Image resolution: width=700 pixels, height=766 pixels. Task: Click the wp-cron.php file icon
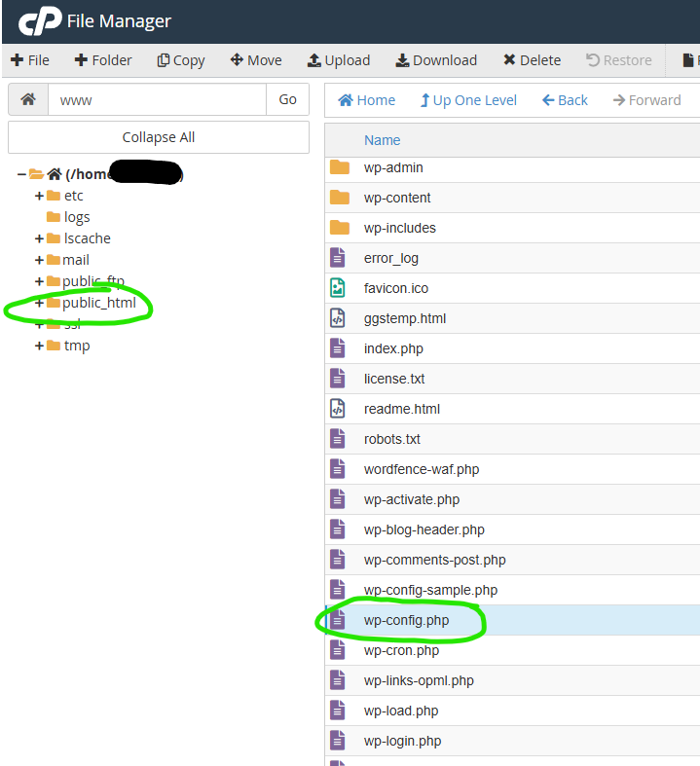click(338, 651)
